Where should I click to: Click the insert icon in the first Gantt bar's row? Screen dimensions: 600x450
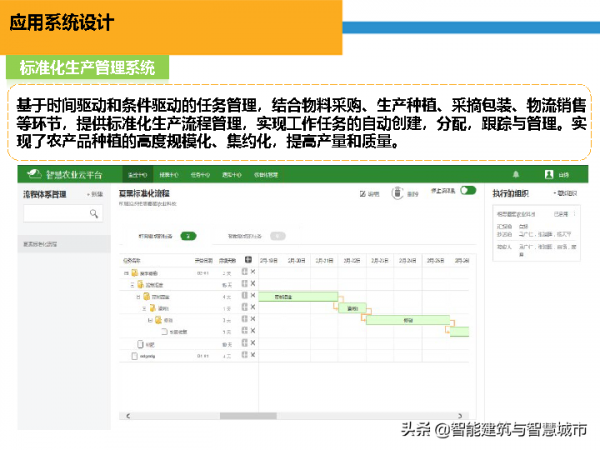point(245,295)
